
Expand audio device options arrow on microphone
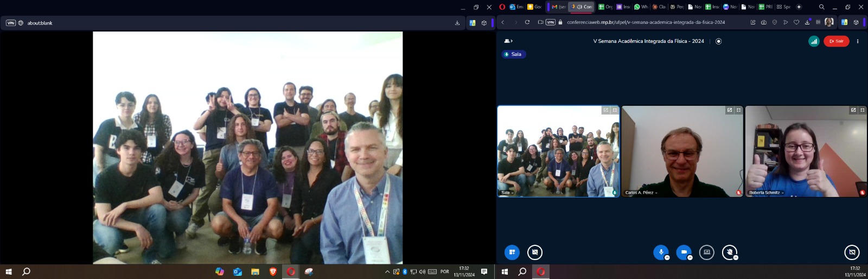(667, 258)
